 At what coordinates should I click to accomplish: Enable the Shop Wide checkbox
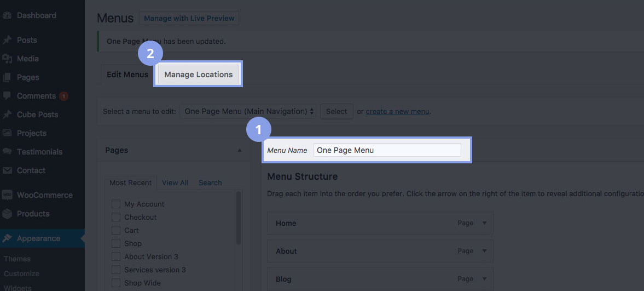click(116, 283)
